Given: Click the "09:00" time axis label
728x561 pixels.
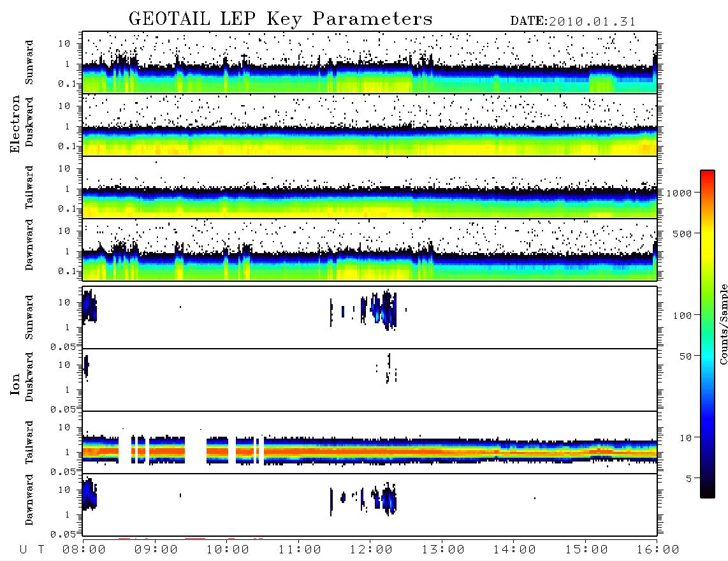Looking at the screenshot, I should 156,550.
